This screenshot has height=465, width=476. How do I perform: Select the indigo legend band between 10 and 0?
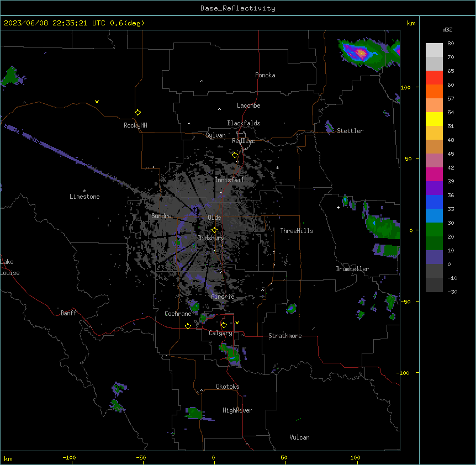(434, 257)
